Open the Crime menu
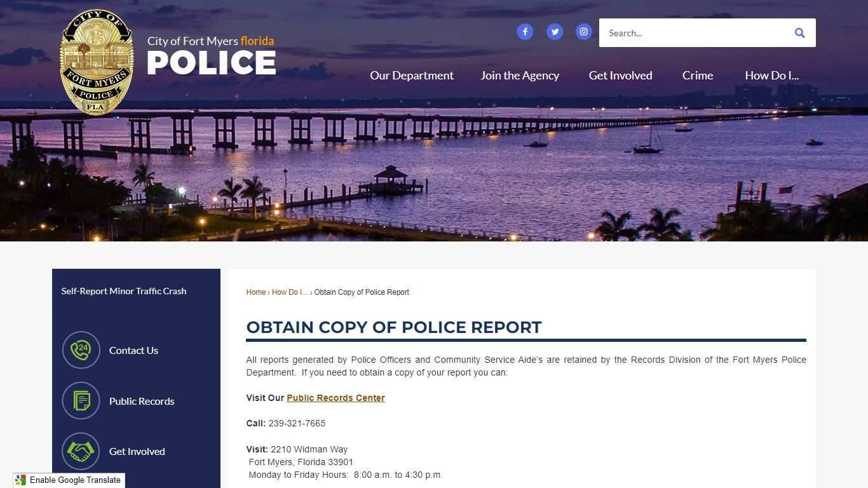868x488 pixels. click(698, 76)
